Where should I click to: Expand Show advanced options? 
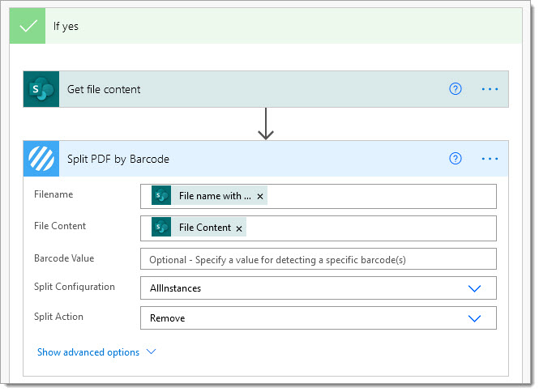[96, 352]
